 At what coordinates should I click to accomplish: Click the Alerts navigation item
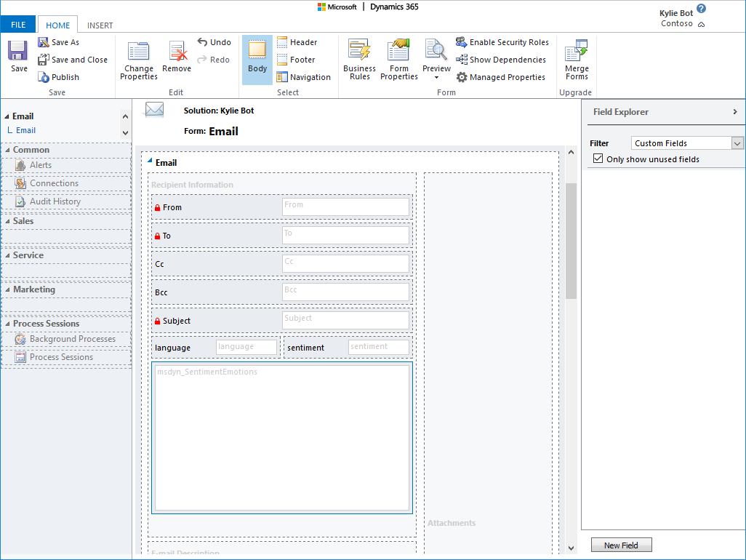[x=67, y=165]
